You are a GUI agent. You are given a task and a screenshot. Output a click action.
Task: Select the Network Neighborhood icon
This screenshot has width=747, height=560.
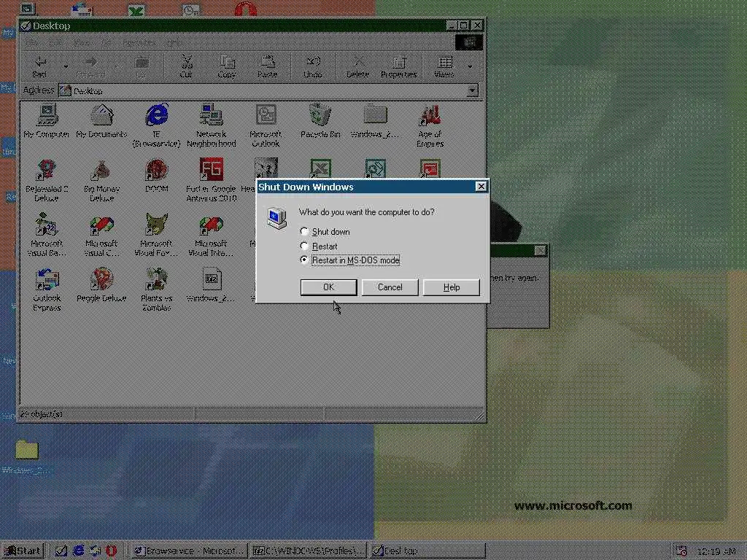click(x=211, y=125)
